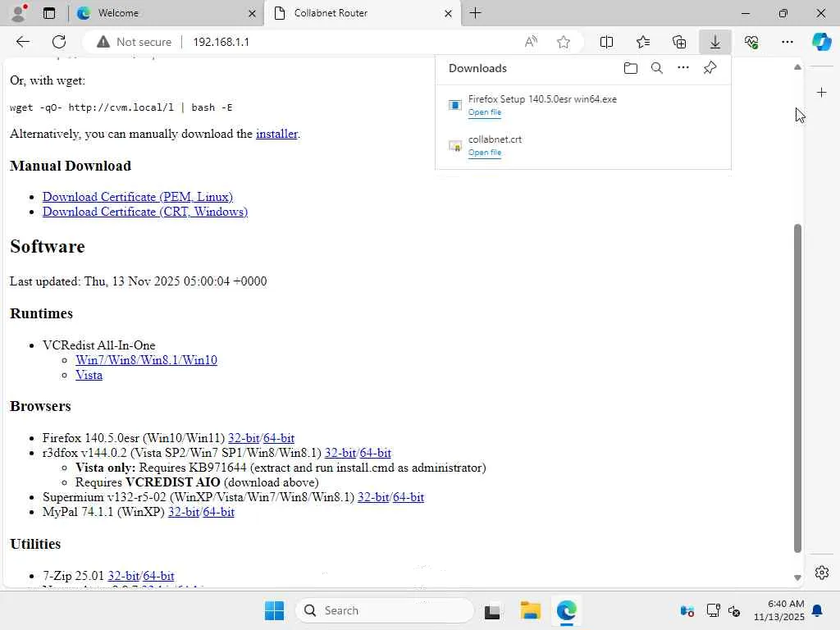Open file for Firefox Setup download
The height and width of the screenshot is (630, 840).
pos(485,112)
